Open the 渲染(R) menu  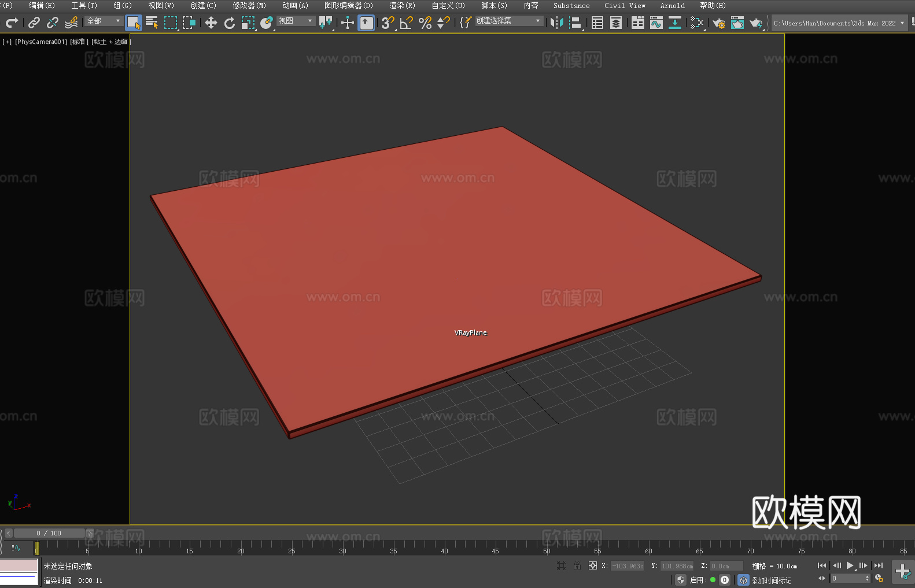[402, 5]
